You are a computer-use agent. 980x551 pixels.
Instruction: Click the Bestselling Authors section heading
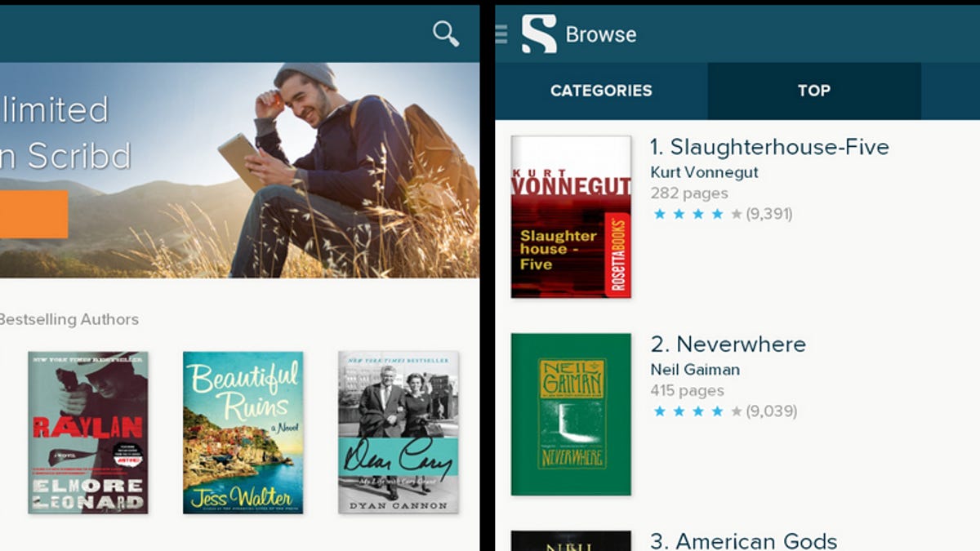(69, 319)
